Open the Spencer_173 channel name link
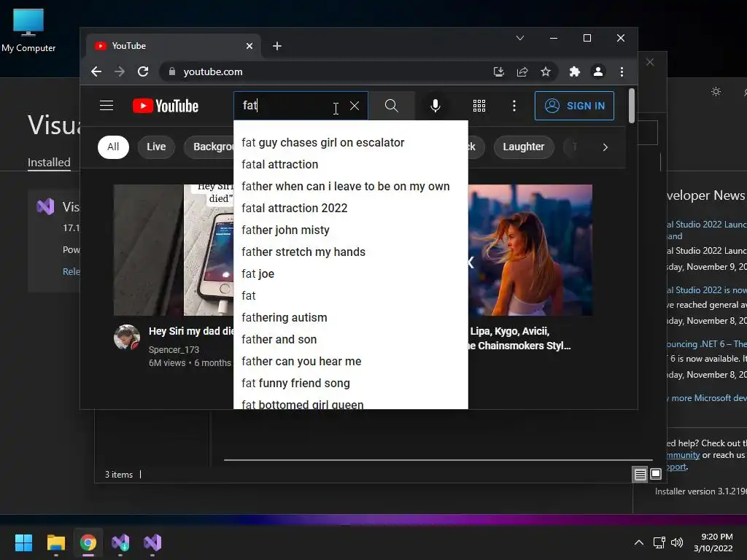The image size is (747, 560). coord(174,349)
